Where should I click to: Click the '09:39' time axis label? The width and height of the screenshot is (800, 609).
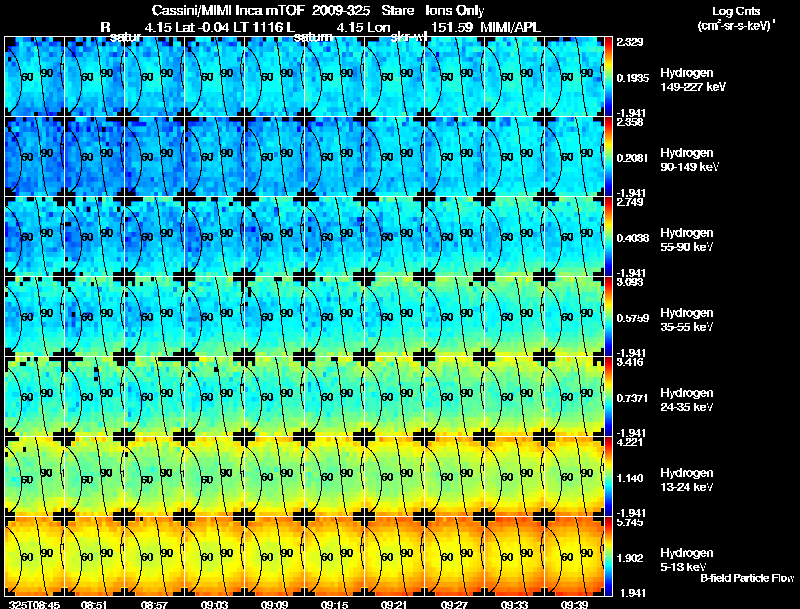(574, 605)
